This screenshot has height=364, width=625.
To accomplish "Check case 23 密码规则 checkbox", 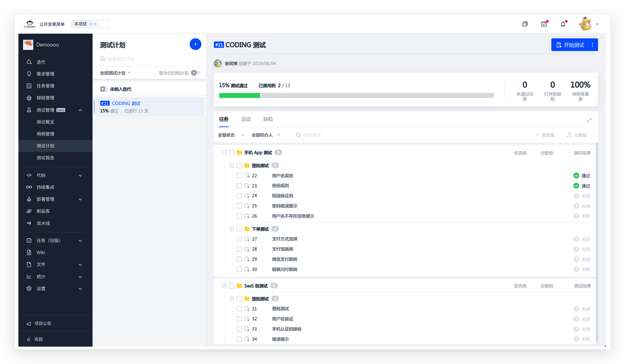I will tap(239, 186).
